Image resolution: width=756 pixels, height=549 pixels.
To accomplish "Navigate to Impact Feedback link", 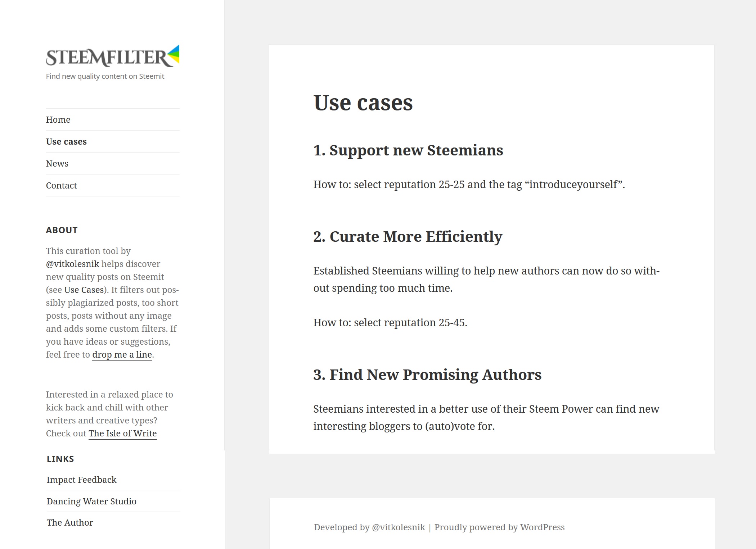I will click(81, 479).
